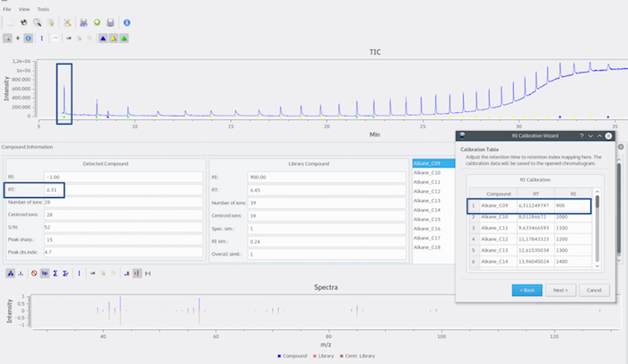The width and height of the screenshot is (628, 364).
Task: Open the Tools menu
Action: tap(43, 8)
